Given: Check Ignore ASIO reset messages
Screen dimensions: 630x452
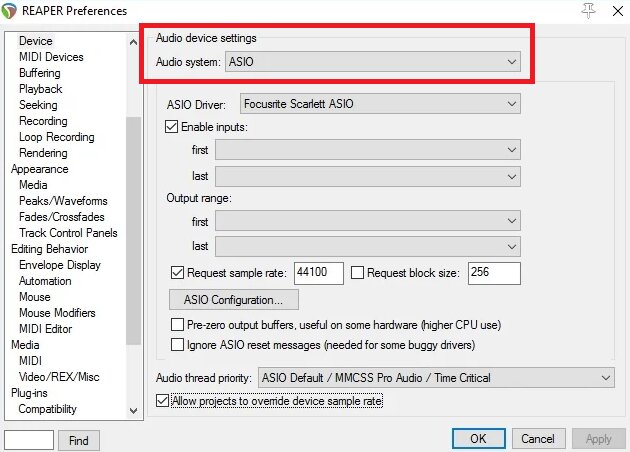Looking at the screenshot, I should [177, 345].
